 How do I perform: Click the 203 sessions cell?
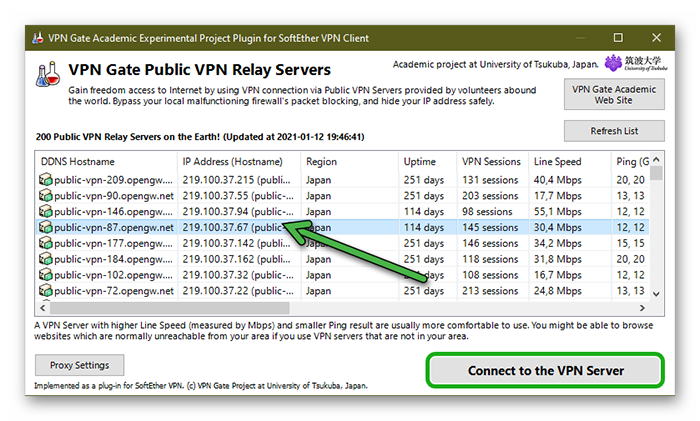click(490, 196)
